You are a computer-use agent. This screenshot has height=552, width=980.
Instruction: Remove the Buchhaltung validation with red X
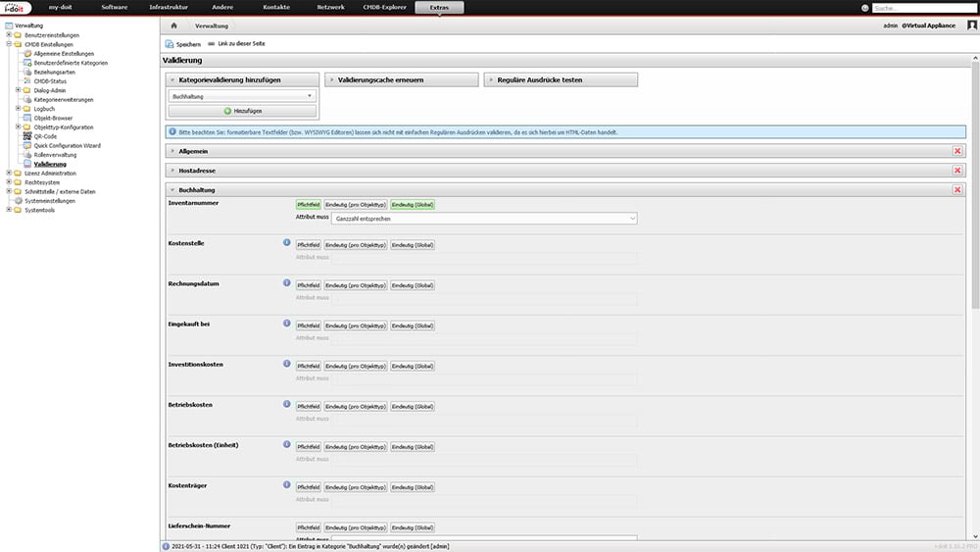(x=957, y=189)
